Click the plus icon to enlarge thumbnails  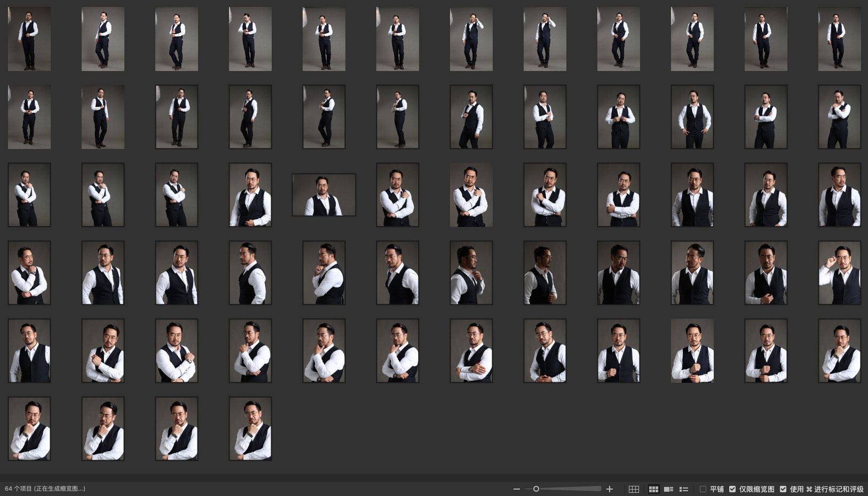coord(610,489)
